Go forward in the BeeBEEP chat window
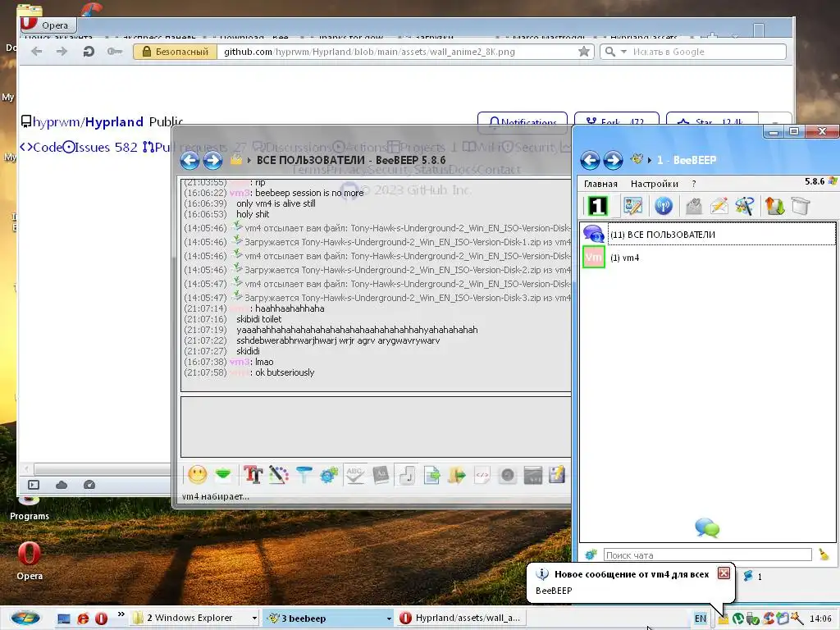This screenshot has height=630, width=840. (x=212, y=160)
